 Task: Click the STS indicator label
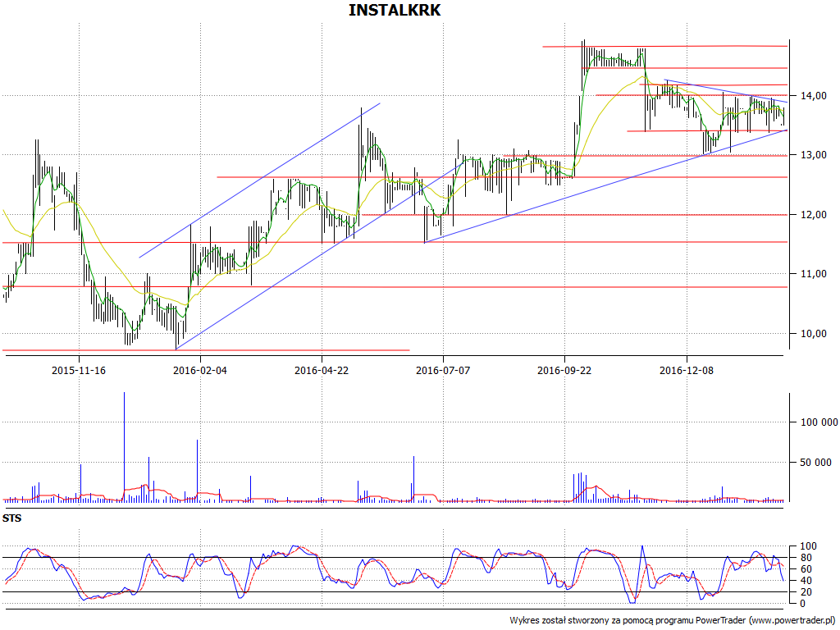click(x=11, y=518)
